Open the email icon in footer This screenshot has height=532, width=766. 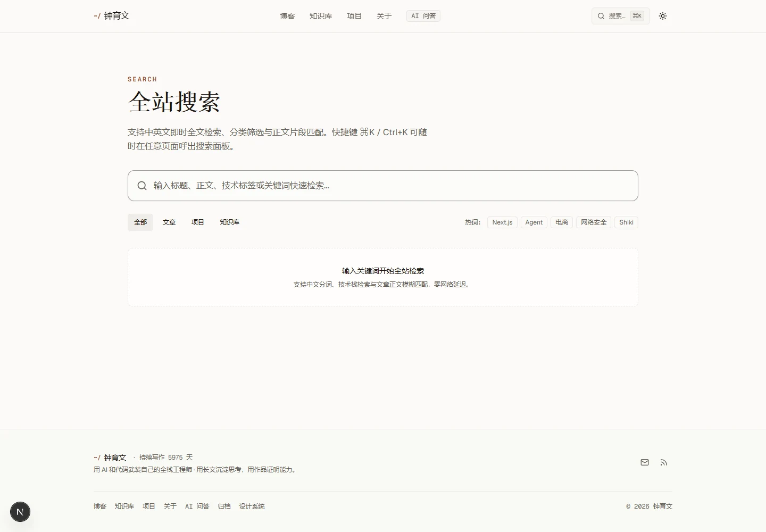645,462
